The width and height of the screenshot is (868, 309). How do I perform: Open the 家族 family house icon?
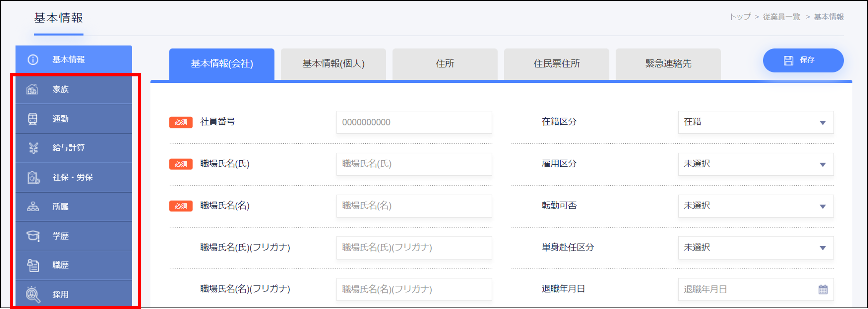[x=32, y=89]
